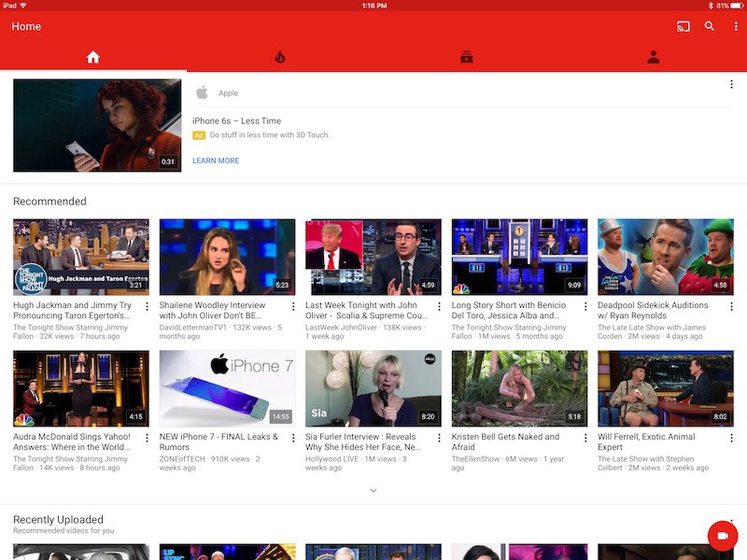Open options for Deadpool Sidekick Auditions video
Image resolution: width=747 pixels, height=560 pixels.
pos(731,307)
